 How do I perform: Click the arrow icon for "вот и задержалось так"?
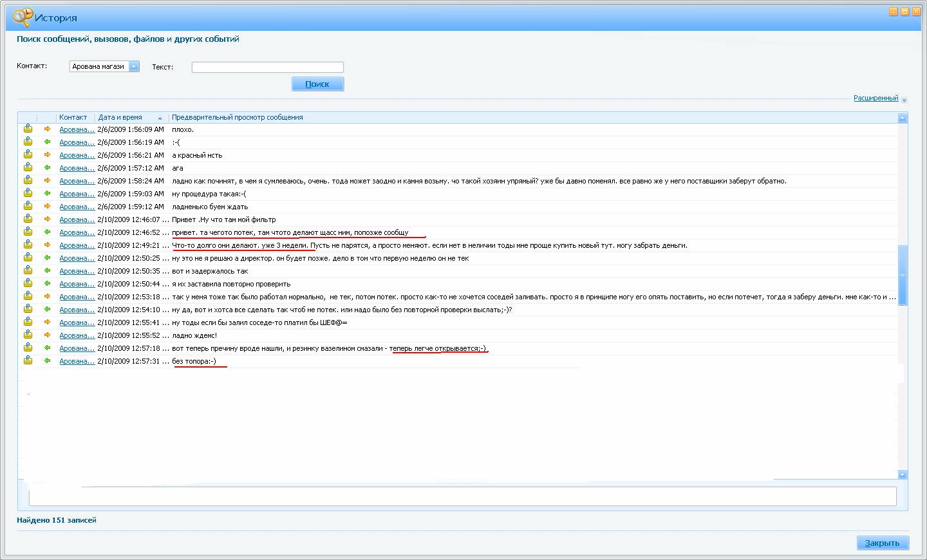tap(47, 270)
